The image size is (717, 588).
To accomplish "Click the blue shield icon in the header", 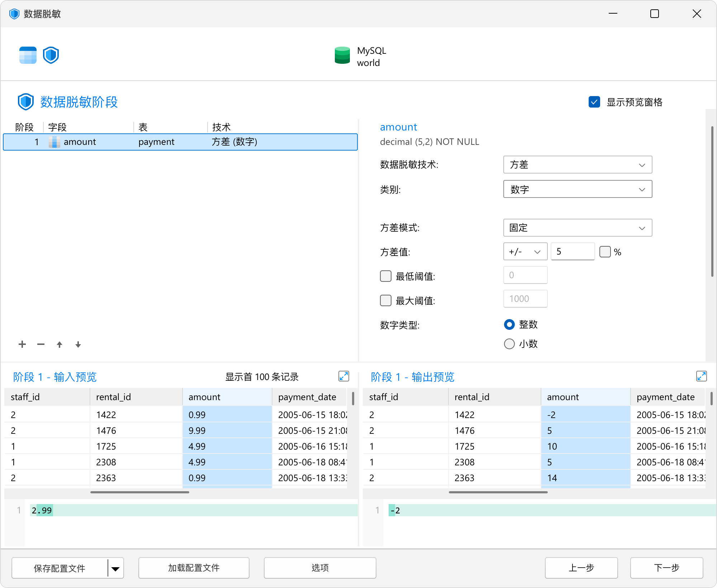I will pyautogui.click(x=51, y=55).
